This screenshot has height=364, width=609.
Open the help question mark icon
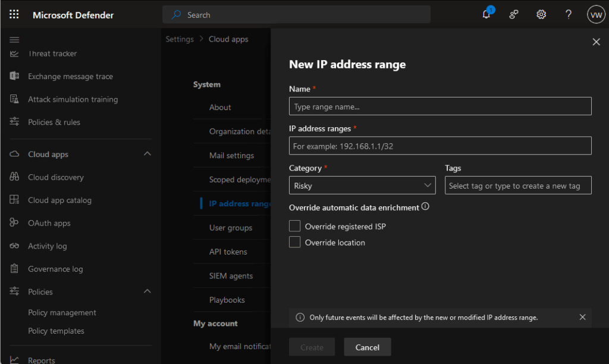(569, 15)
